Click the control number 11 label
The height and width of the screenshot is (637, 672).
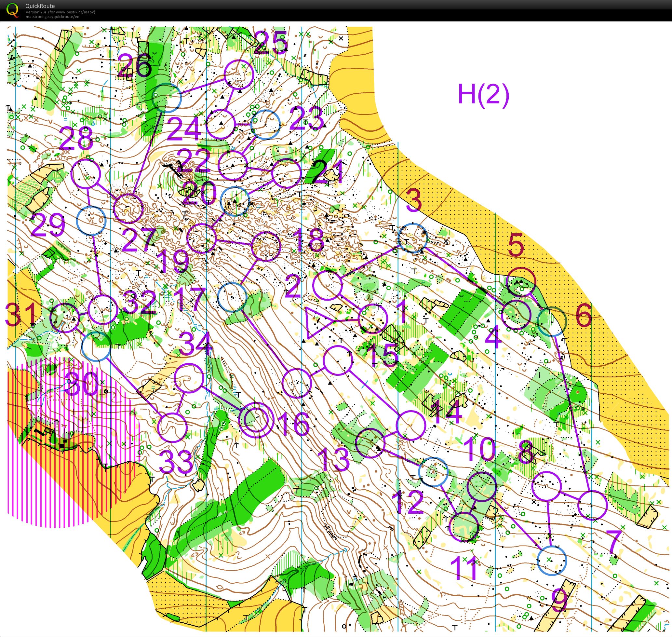coord(464,569)
